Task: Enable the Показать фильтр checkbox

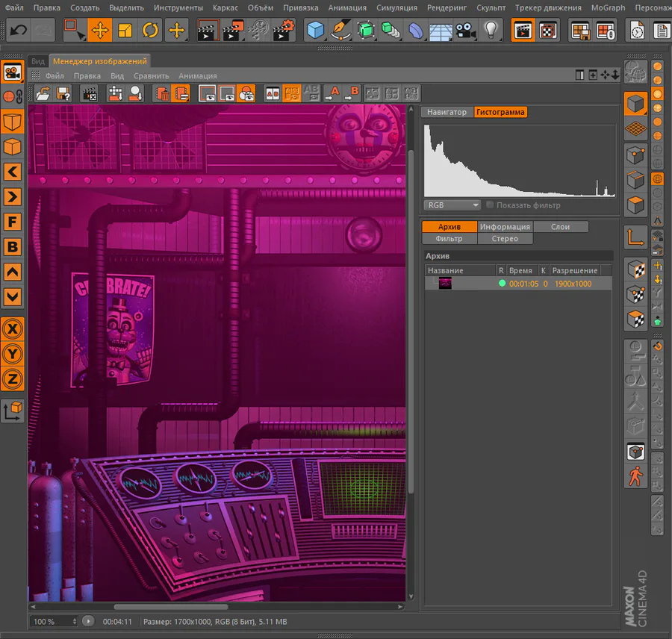Action: (490, 205)
